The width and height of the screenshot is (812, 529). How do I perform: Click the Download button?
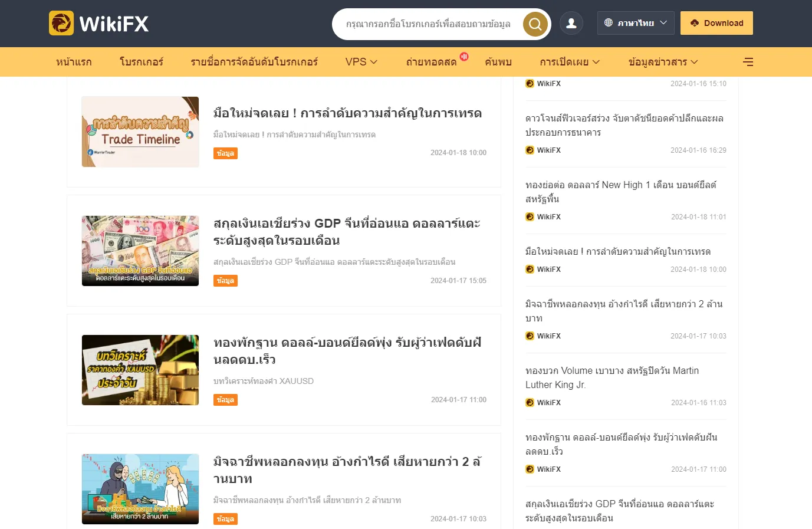716,23
